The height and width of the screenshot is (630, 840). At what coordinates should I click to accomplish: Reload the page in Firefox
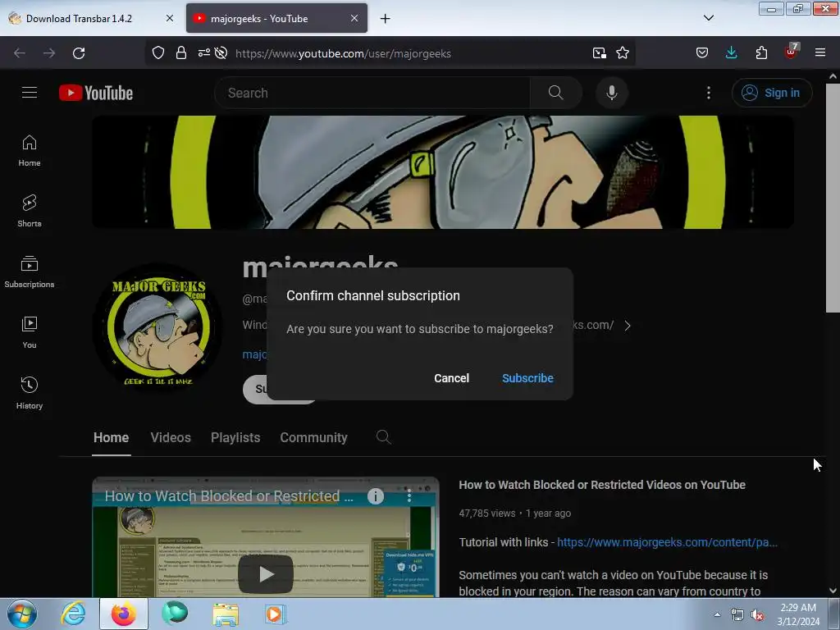[x=79, y=53]
